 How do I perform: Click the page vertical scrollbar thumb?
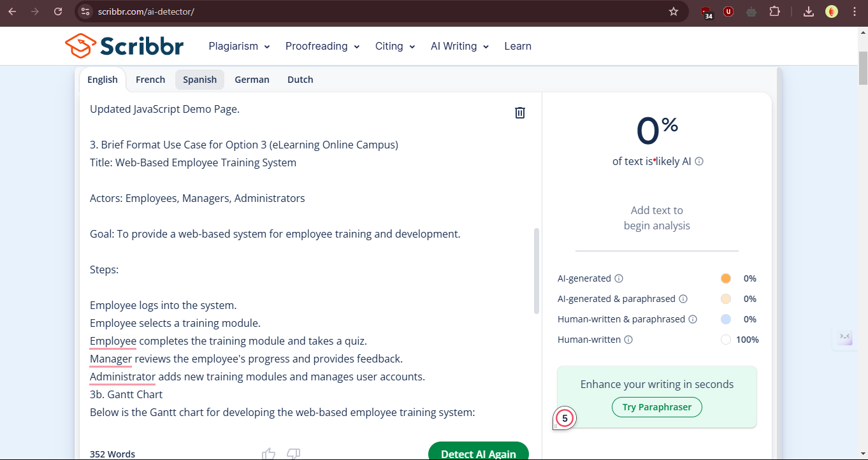coord(863,67)
